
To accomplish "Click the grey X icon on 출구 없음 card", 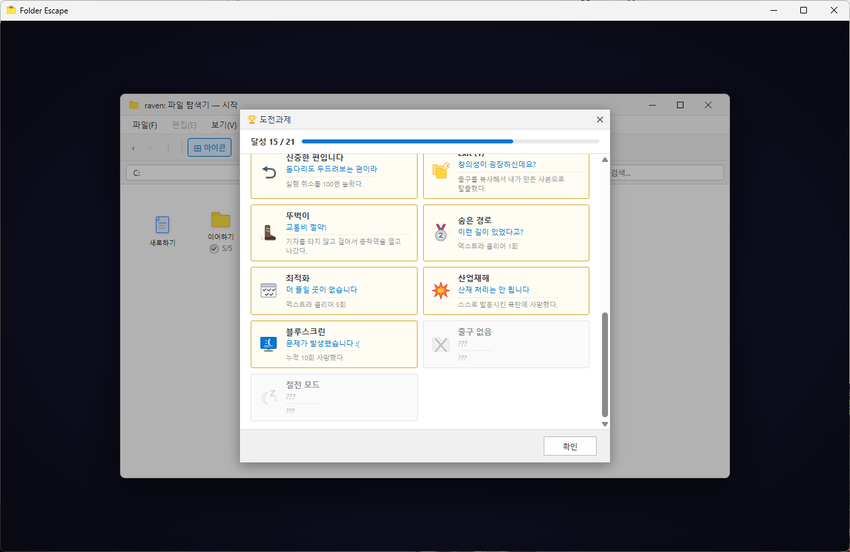I will (441, 344).
